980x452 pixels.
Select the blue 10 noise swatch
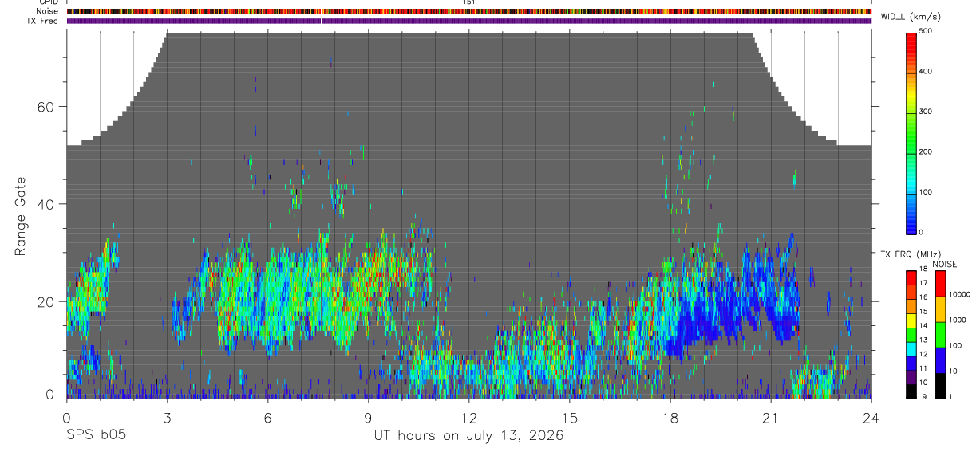pos(939,360)
